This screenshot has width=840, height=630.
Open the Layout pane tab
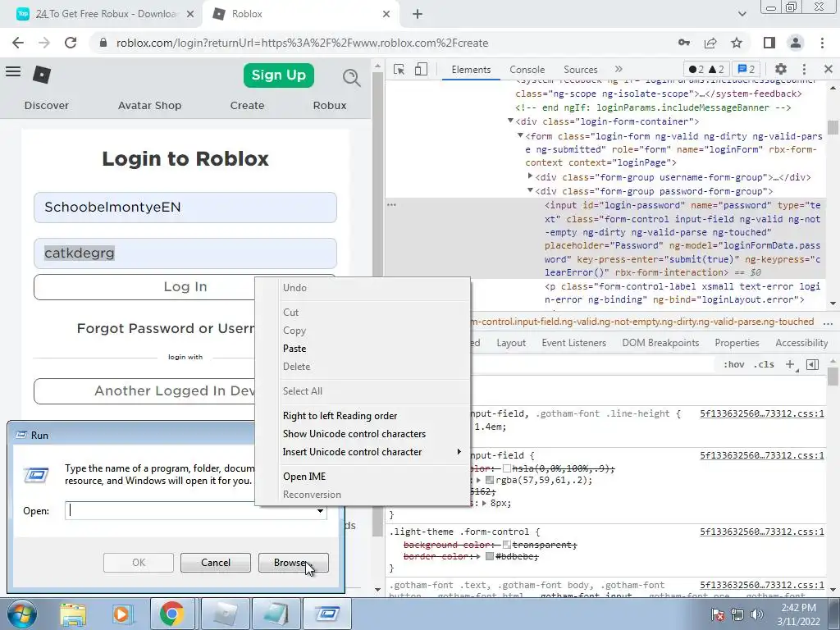pos(511,343)
